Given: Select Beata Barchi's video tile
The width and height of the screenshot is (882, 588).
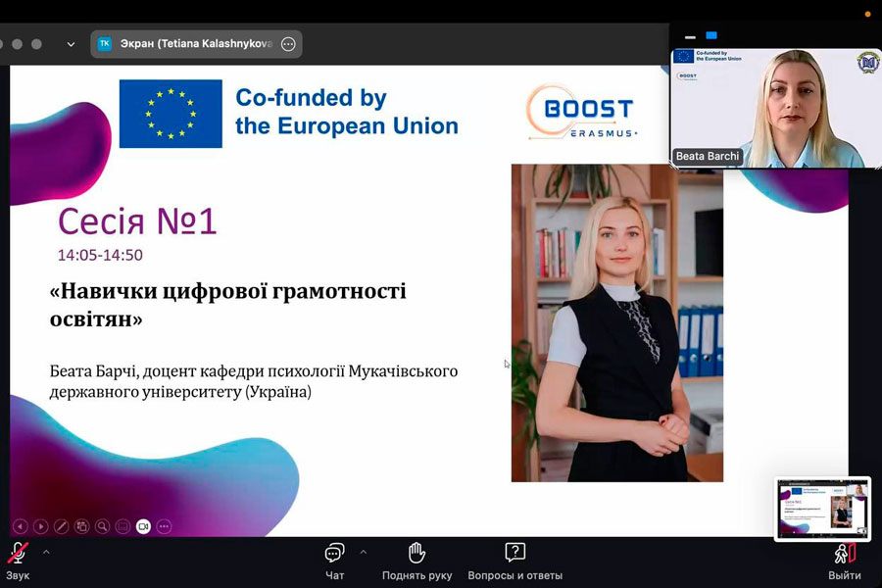Looking at the screenshot, I should point(776,108).
